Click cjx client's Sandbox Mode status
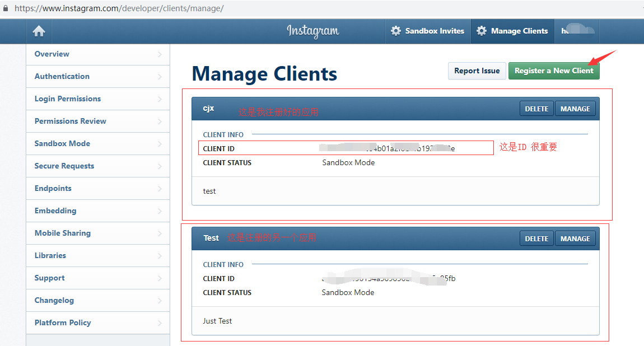The image size is (644, 346). (348, 162)
